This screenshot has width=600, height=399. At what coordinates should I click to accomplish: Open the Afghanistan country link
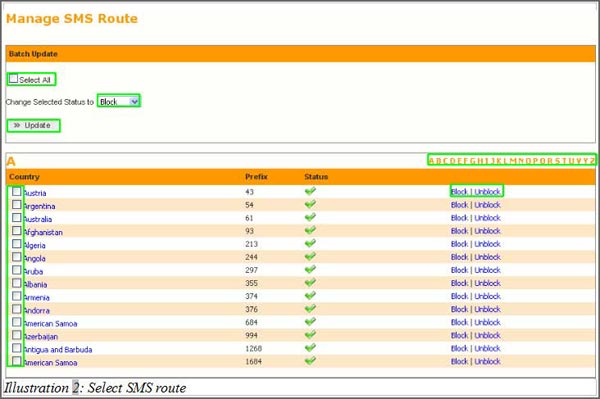click(x=43, y=232)
